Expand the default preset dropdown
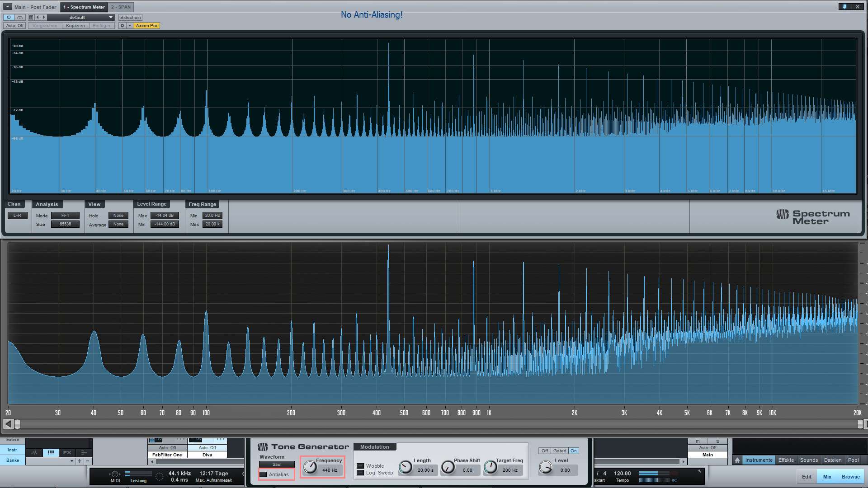868x488 pixels. tap(110, 17)
